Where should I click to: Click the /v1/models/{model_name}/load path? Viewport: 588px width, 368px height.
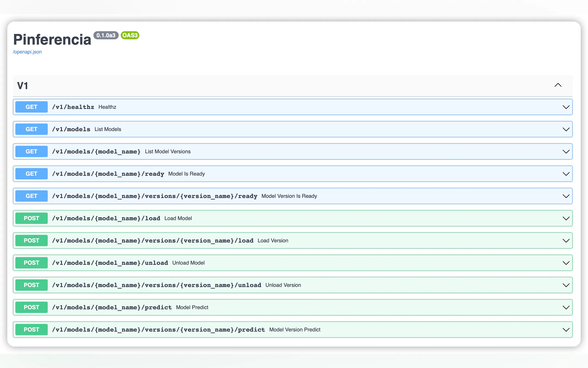[106, 218]
